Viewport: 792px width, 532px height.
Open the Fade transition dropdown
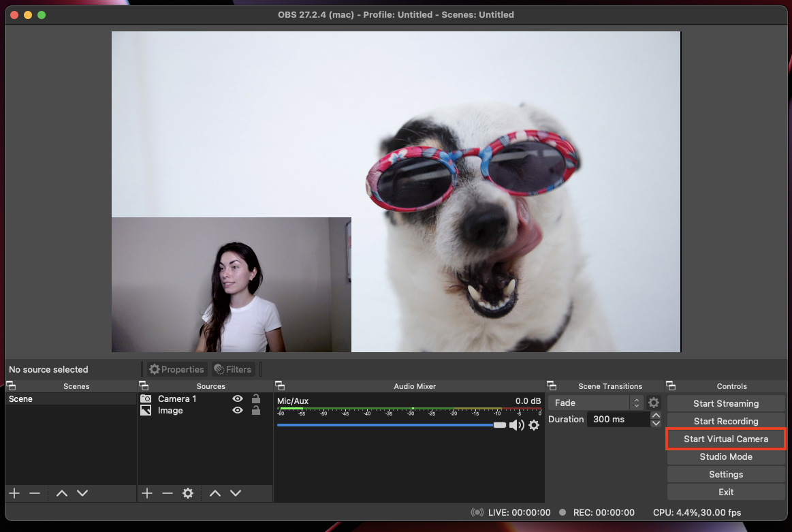point(596,403)
